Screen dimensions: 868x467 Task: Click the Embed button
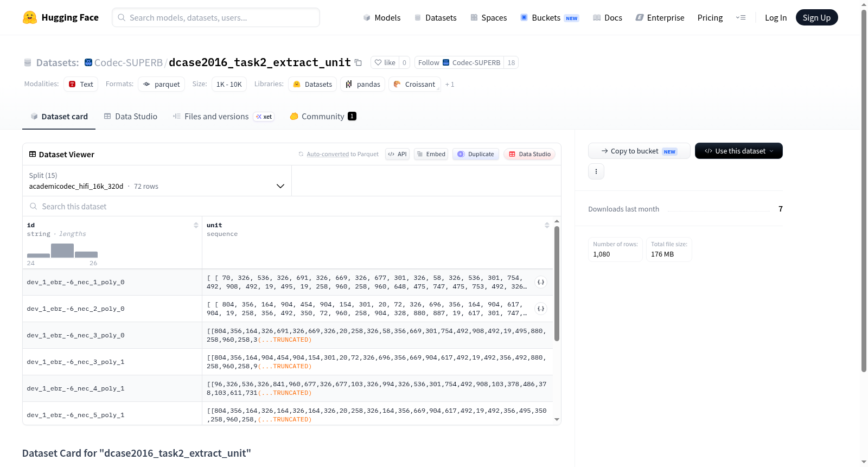432,154
